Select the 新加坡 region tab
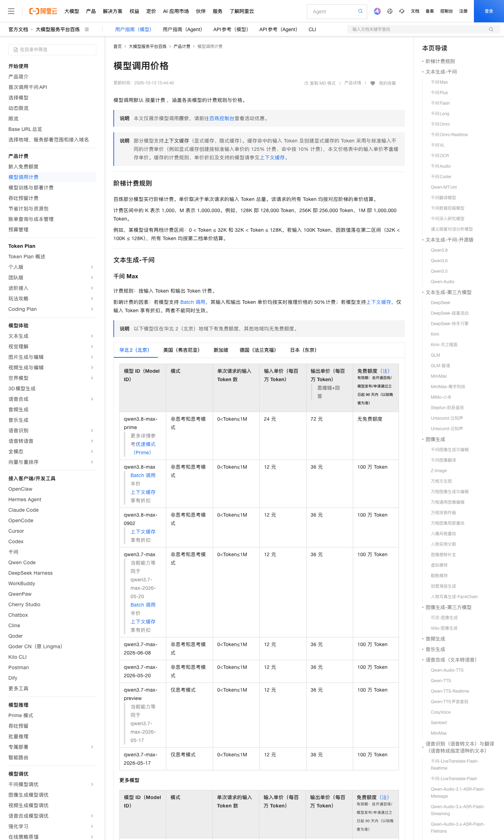This screenshot has height=840, width=504. point(221,350)
